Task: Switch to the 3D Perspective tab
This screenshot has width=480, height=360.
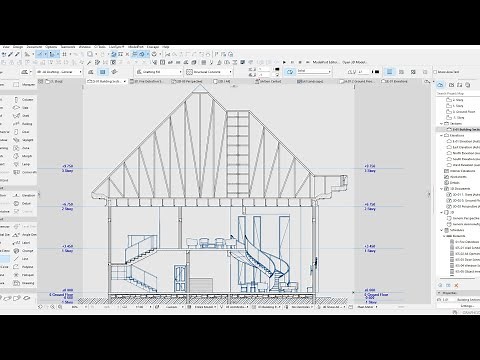Action: pyautogui.click(x=187, y=81)
